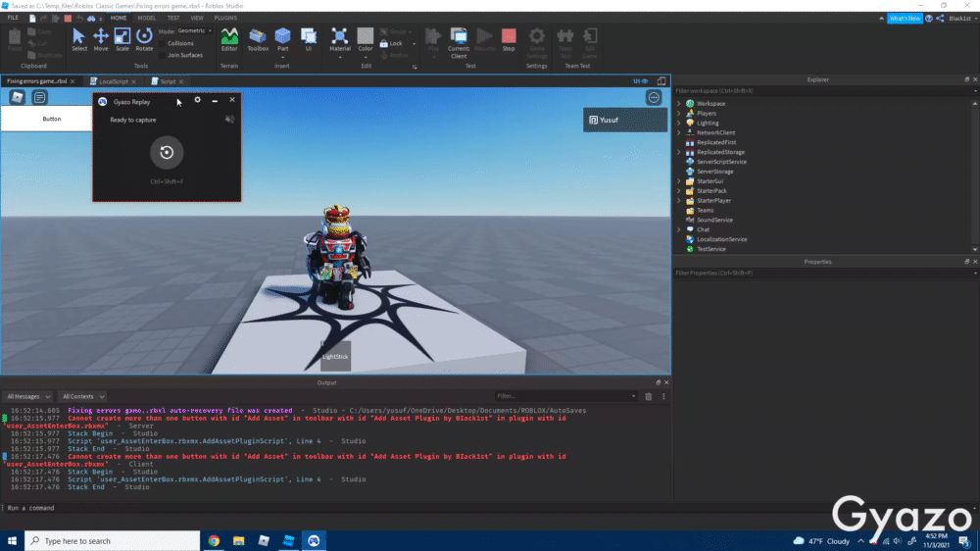This screenshot has width=980, height=551.
Task: Open the Windows Start menu
Action: 12,541
